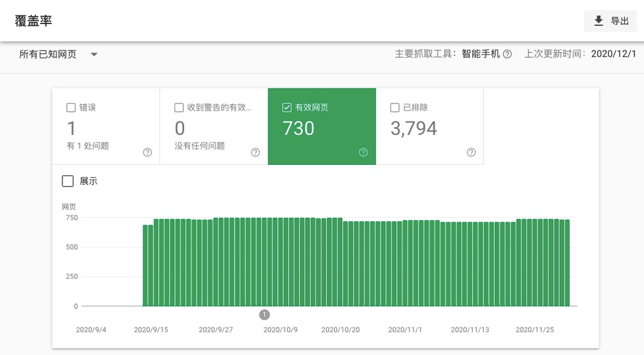Image resolution: width=644 pixels, height=355 pixels.
Task: Click the 智能手机 crawler text
Action: [480, 54]
